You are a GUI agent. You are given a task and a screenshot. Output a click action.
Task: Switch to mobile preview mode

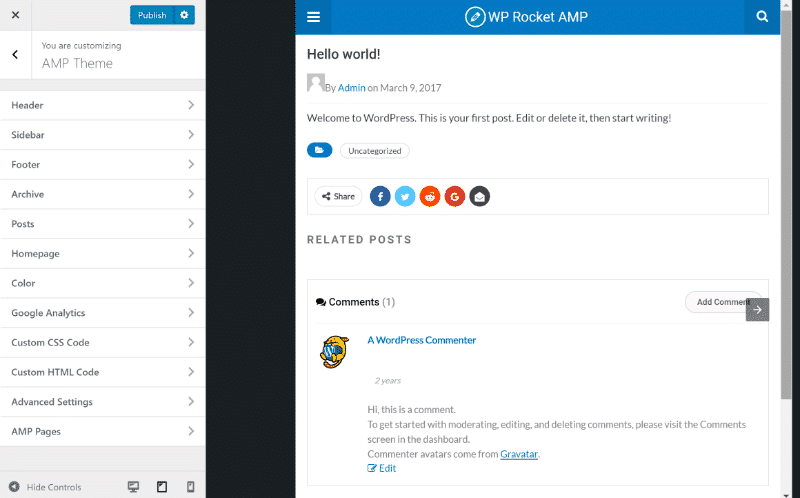coord(190,487)
